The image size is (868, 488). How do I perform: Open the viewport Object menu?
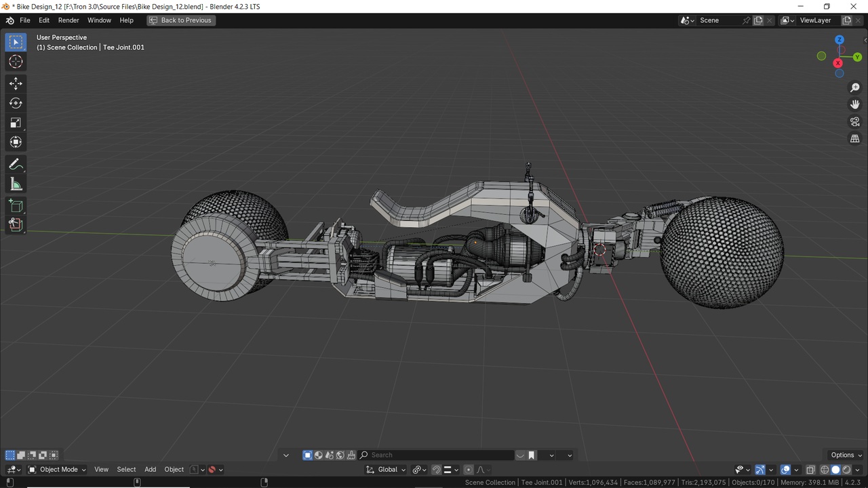[x=174, y=470]
